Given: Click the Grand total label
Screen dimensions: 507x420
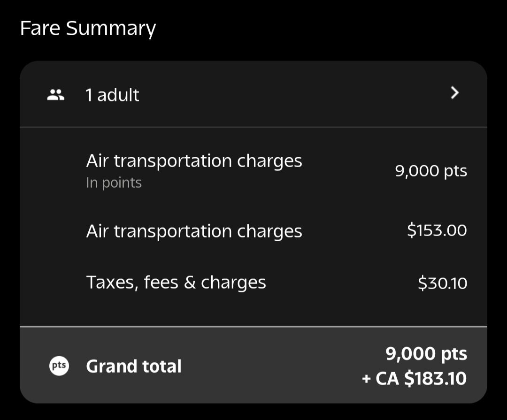Looking at the screenshot, I should pyautogui.click(x=134, y=367).
